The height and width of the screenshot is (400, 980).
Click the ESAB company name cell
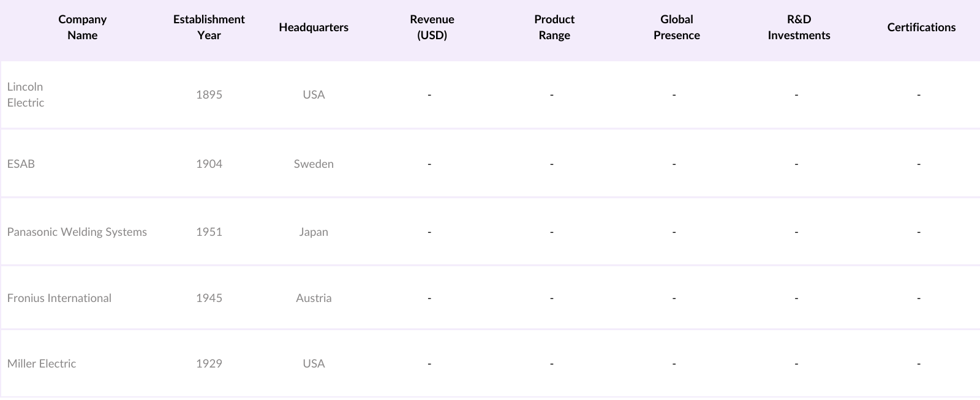[21, 164]
